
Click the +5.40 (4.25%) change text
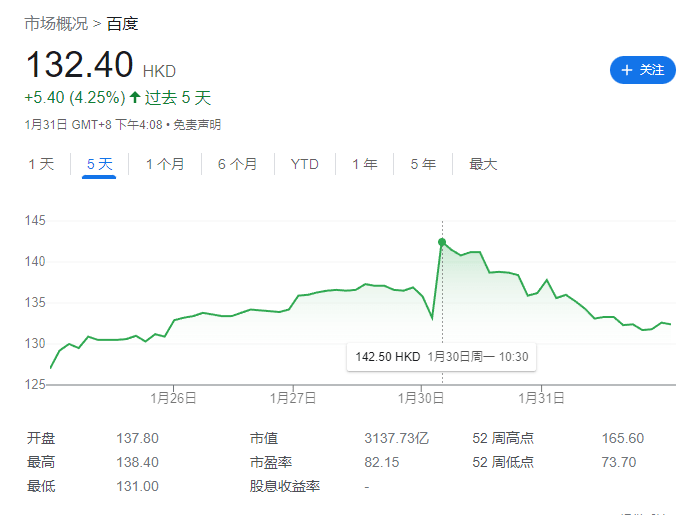(x=75, y=97)
